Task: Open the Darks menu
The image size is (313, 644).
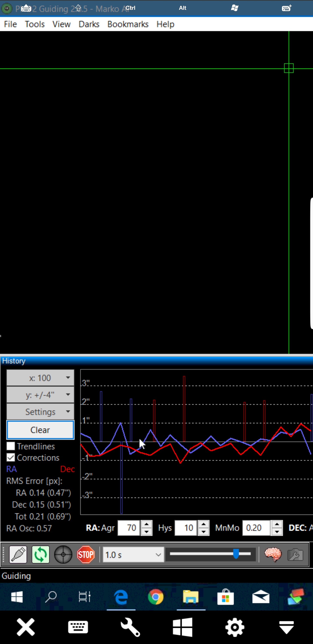Action: [x=89, y=24]
